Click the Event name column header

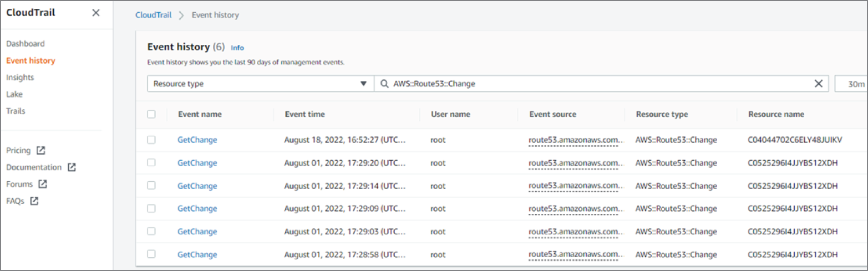click(200, 114)
